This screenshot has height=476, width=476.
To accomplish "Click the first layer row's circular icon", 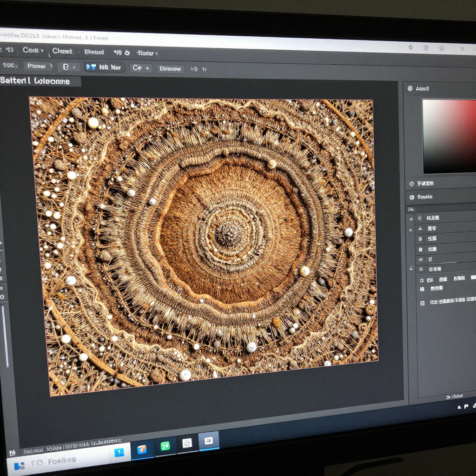I will point(420,218).
